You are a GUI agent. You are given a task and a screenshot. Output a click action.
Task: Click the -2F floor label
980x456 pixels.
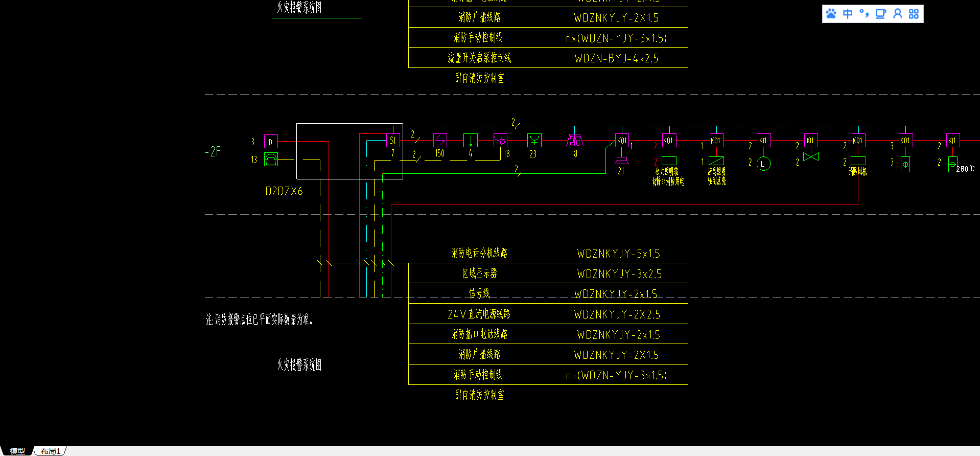coord(213,151)
